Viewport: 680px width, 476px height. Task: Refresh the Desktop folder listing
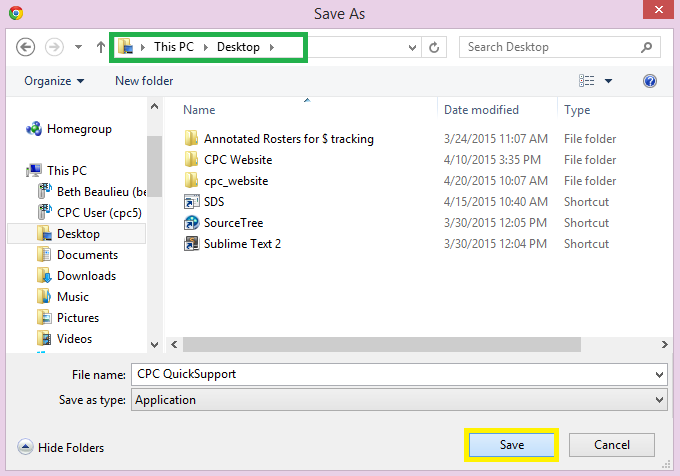pyautogui.click(x=434, y=47)
